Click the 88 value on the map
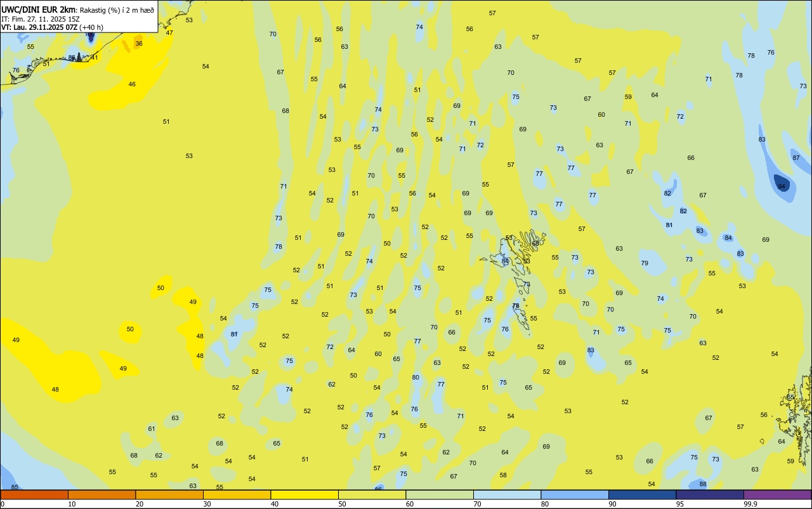The image size is (812, 509). (703, 484)
